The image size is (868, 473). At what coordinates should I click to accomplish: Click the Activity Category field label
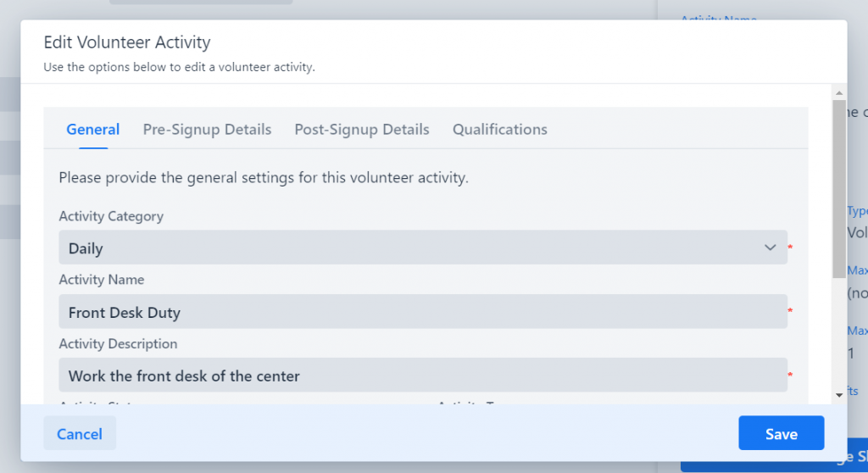[x=111, y=216]
